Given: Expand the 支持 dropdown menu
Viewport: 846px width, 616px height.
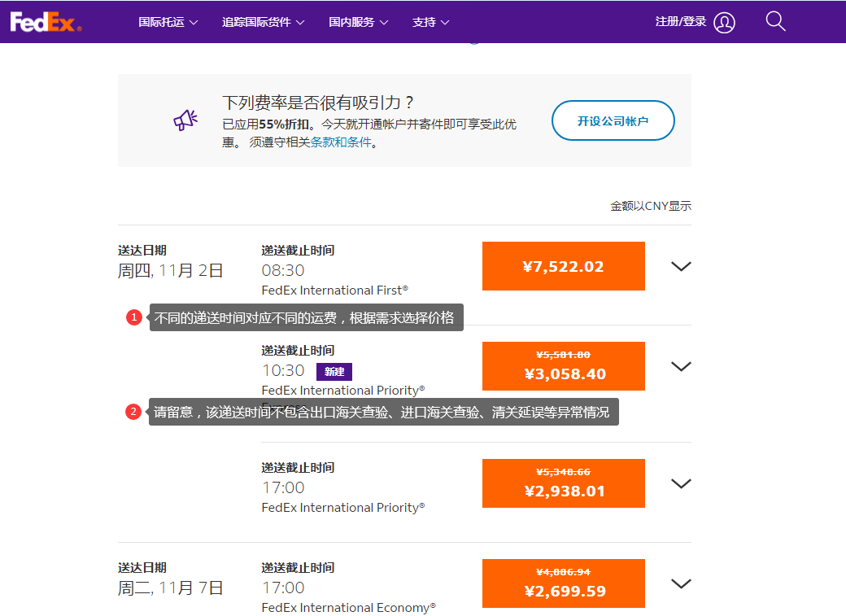Looking at the screenshot, I should (x=430, y=23).
